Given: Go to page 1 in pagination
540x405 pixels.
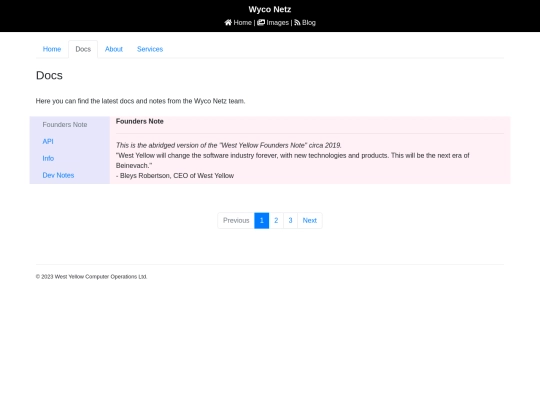Looking at the screenshot, I should tap(261, 220).
